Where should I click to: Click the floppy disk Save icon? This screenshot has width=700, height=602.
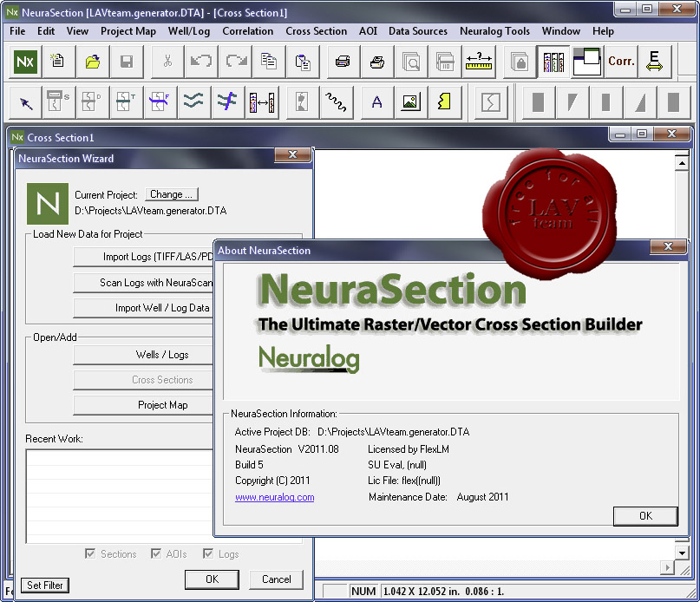coord(127,62)
